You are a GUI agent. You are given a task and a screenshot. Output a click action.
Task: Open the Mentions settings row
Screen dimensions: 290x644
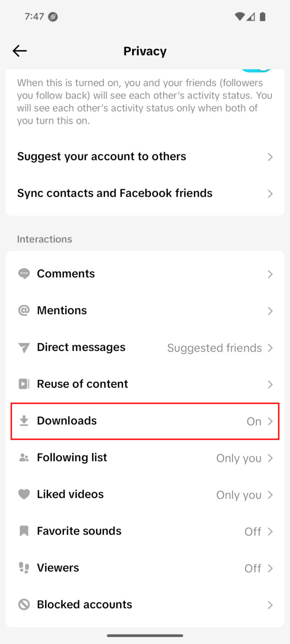(x=145, y=310)
